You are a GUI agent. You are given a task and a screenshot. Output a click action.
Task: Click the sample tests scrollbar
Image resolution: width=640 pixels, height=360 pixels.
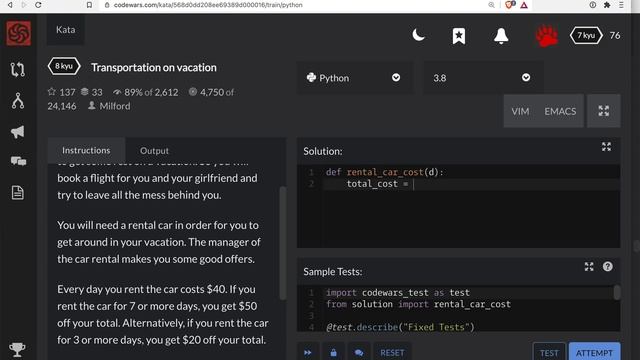(x=617, y=292)
